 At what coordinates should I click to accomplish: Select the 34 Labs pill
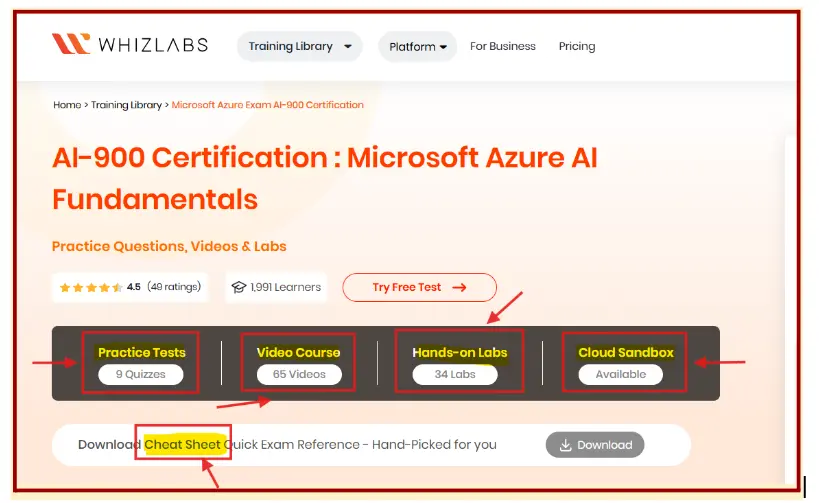(454, 375)
